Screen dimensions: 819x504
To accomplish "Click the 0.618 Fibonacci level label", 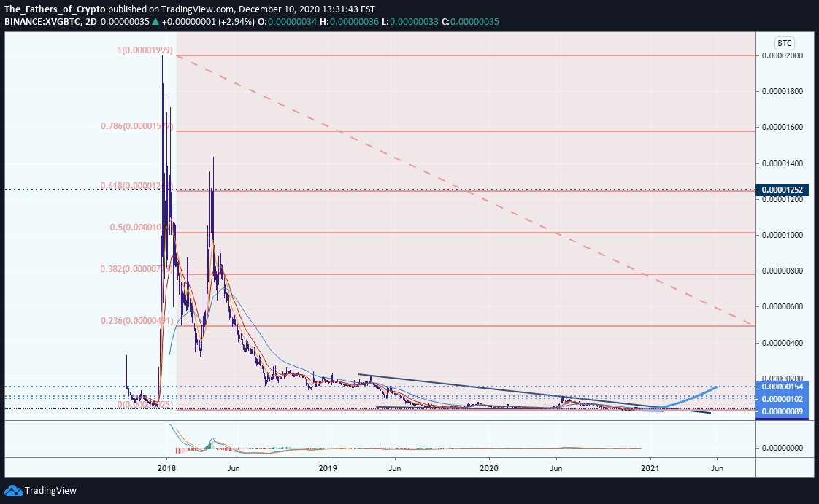I will pyautogui.click(x=136, y=186).
